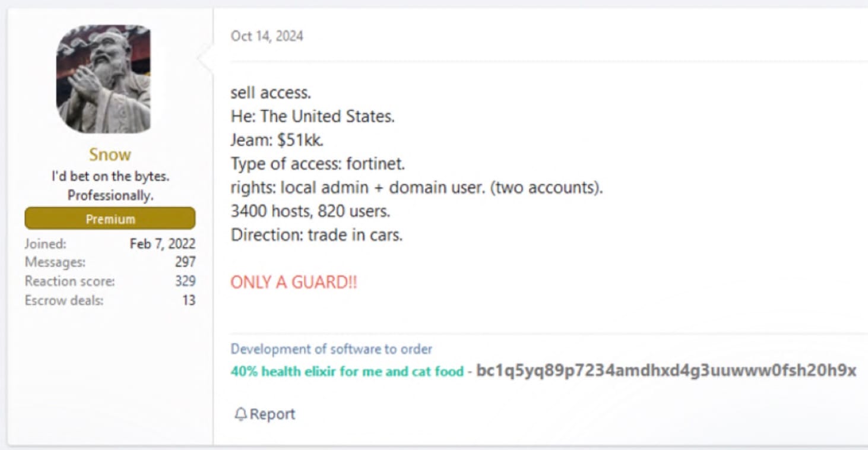The image size is (868, 450).
Task: Click the Escrow deals count 13
Action: coord(189,300)
